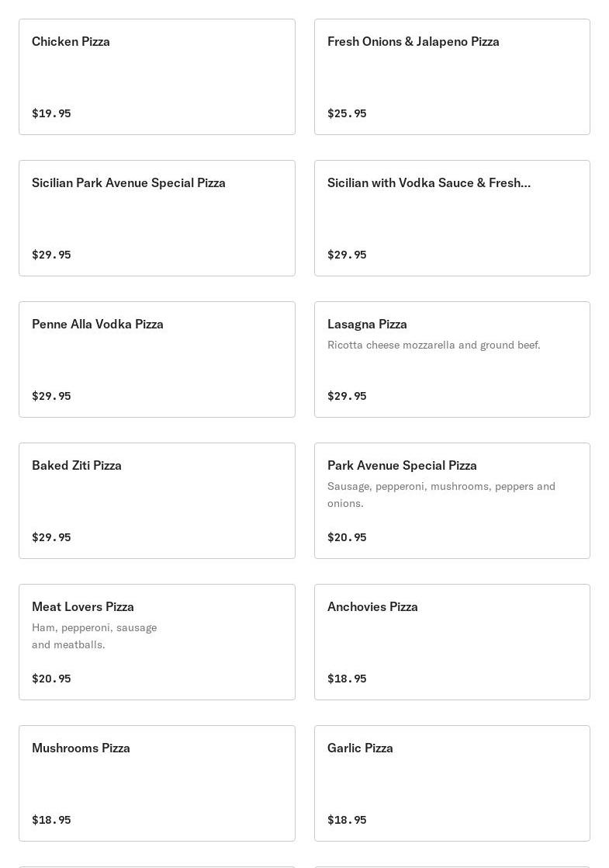Select the Lasagna Pizza title
The height and width of the screenshot is (868, 609).
[367, 324]
